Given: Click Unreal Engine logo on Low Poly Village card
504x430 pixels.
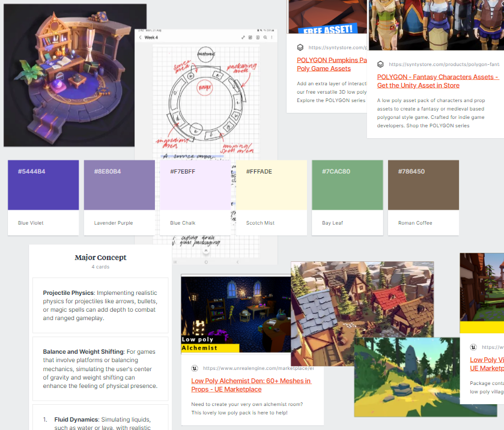Looking at the screenshot, I should (473, 347).
